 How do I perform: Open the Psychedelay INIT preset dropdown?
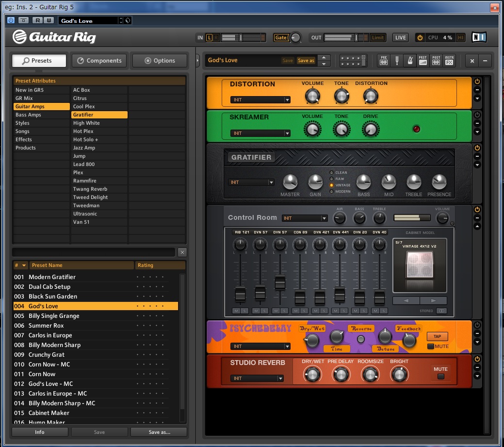pos(260,347)
